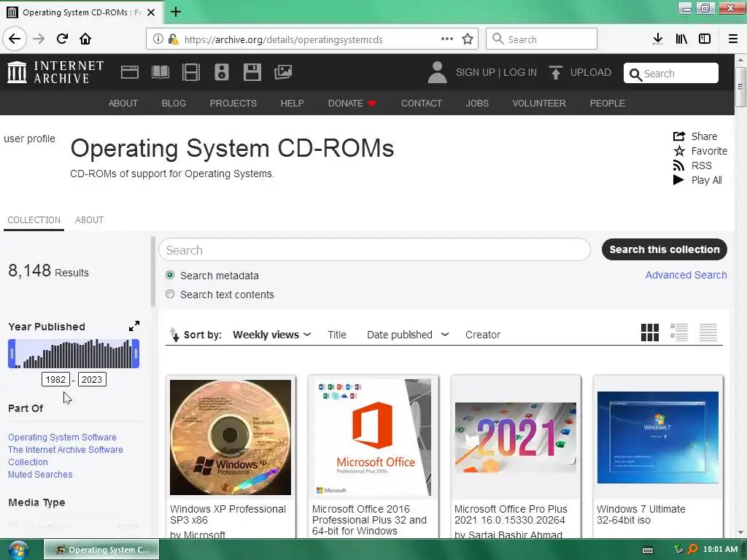This screenshot has width=747, height=560.
Task: Open the JOBS menu item
Action: pos(477,104)
